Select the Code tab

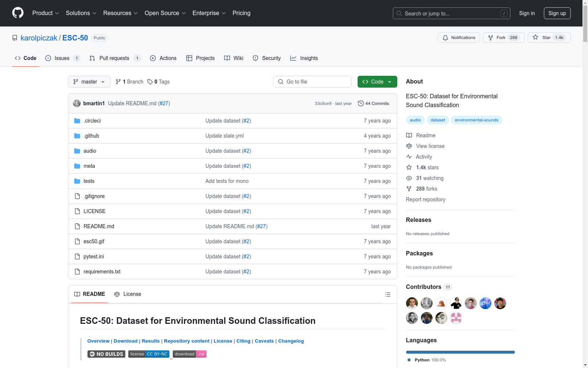pyautogui.click(x=26, y=58)
